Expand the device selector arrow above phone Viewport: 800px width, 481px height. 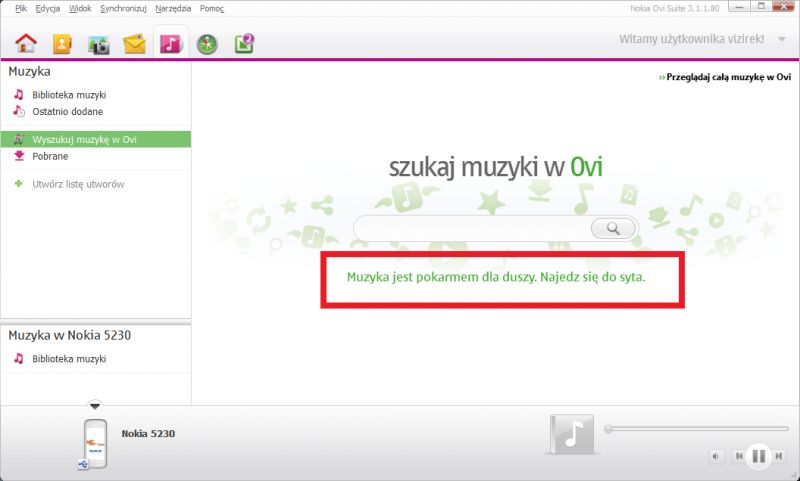coord(95,406)
